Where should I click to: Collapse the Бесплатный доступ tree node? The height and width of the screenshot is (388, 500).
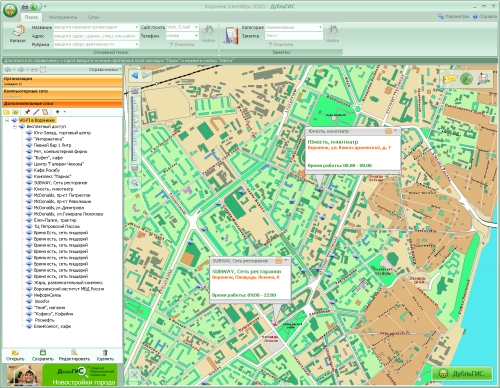[x=14, y=127]
